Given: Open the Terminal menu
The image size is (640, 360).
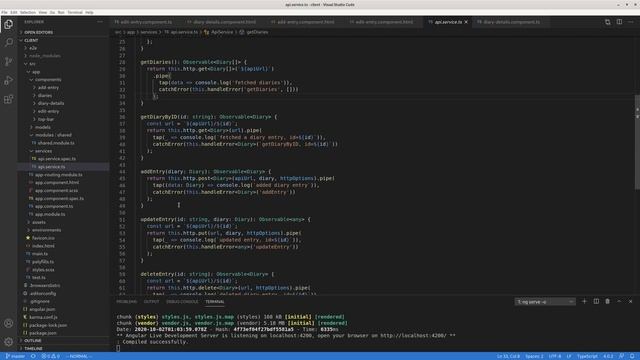Looking at the screenshot, I should tap(75, 12).
